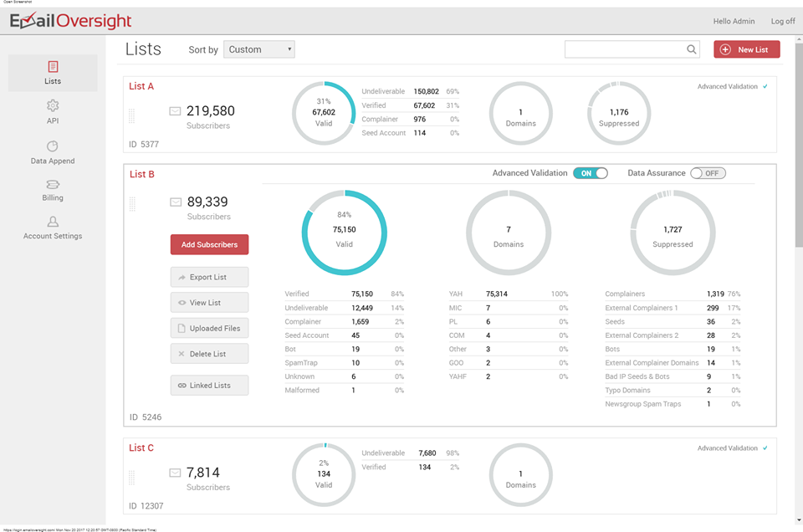
Task: Click List C's Undeliverable 7,680 row
Action: [x=410, y=453]
